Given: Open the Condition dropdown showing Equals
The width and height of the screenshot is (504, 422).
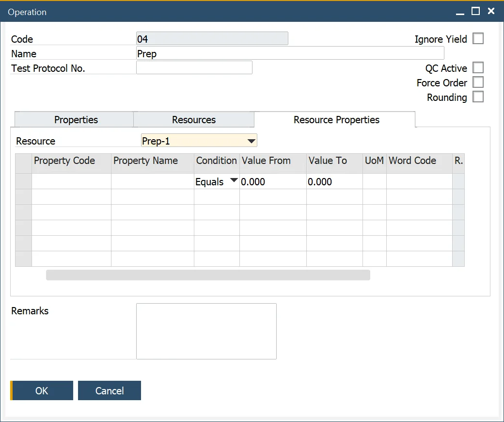Looking at the screenshot, I should [x=234, y=180].
